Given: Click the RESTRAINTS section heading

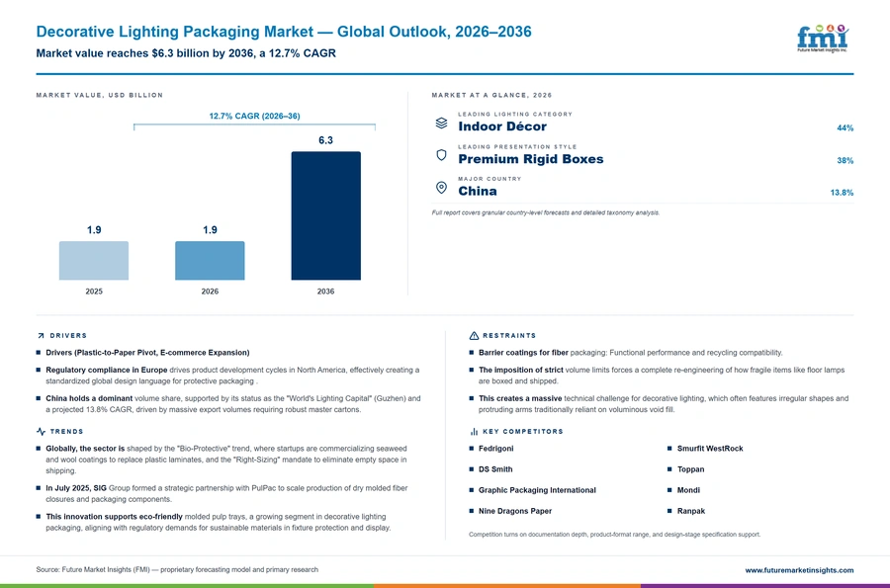Looking at the screenshot, I should (x=509, y=336).
